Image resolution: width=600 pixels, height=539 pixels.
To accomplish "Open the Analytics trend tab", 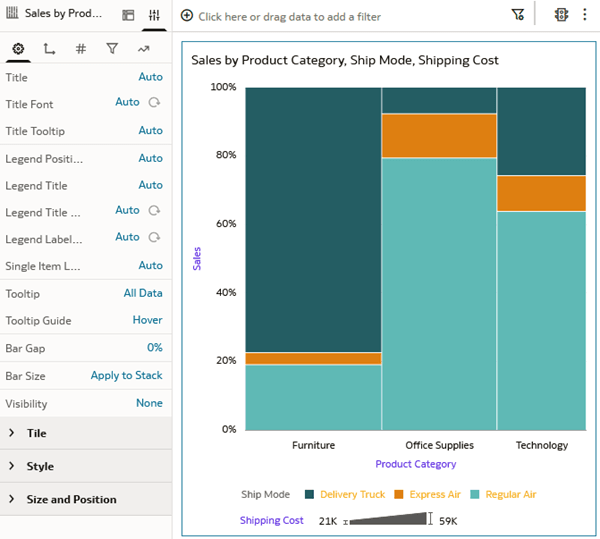I will point(144,49).
